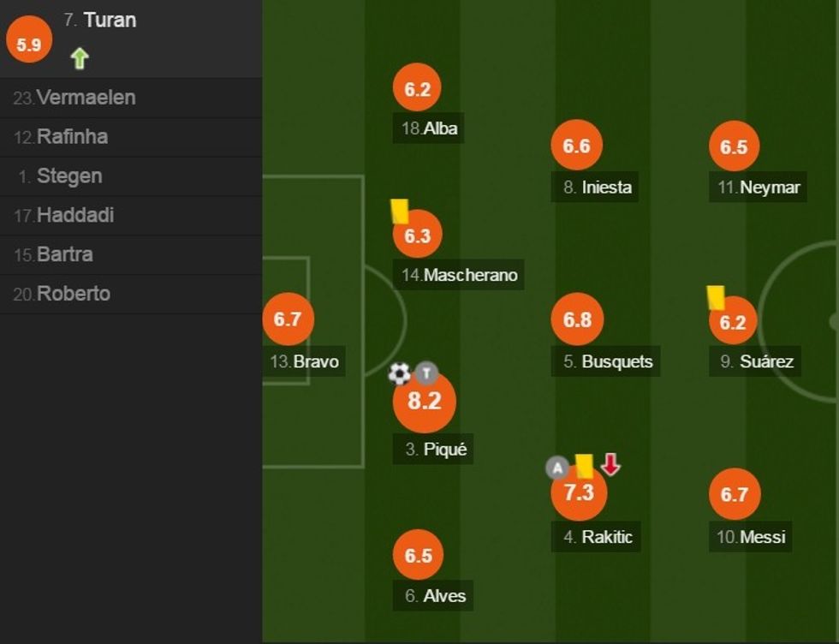Click Mascherano's yellow card icon
Viewport: 839px width, 644px height.
click(x=400, y=211)
